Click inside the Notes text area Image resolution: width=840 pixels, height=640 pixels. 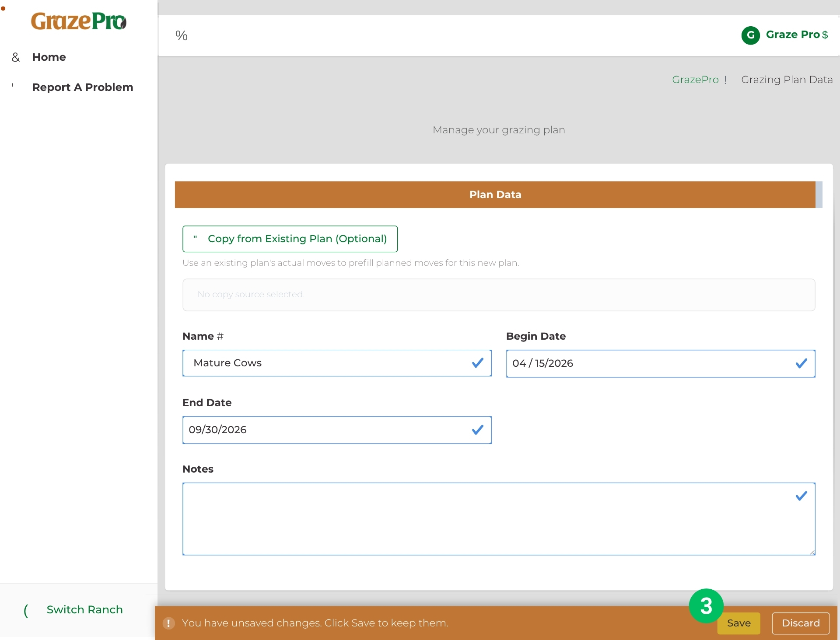(499, 519)
